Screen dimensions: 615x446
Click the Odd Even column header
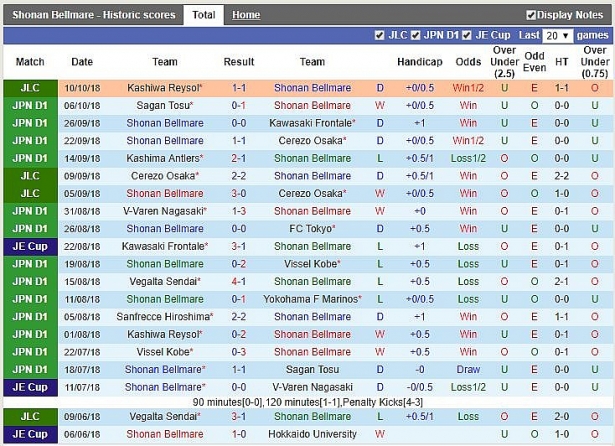pyautogui.click(x=534, y=62)
